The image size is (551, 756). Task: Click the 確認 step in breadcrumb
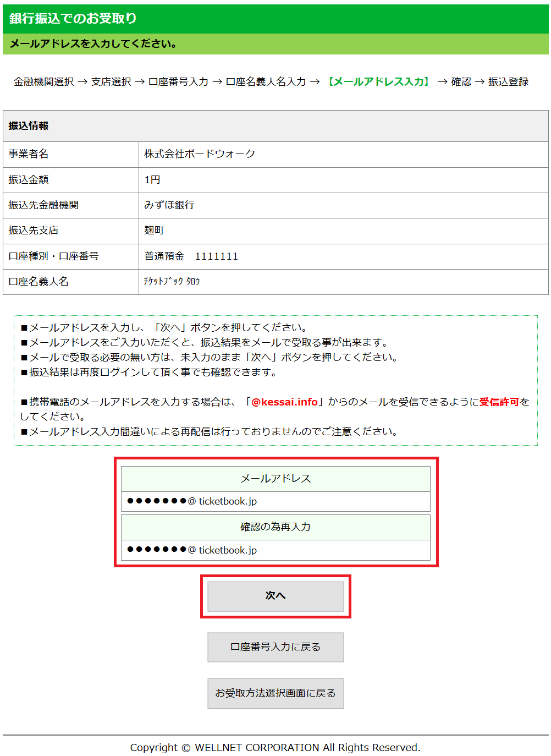pos(461,82)
